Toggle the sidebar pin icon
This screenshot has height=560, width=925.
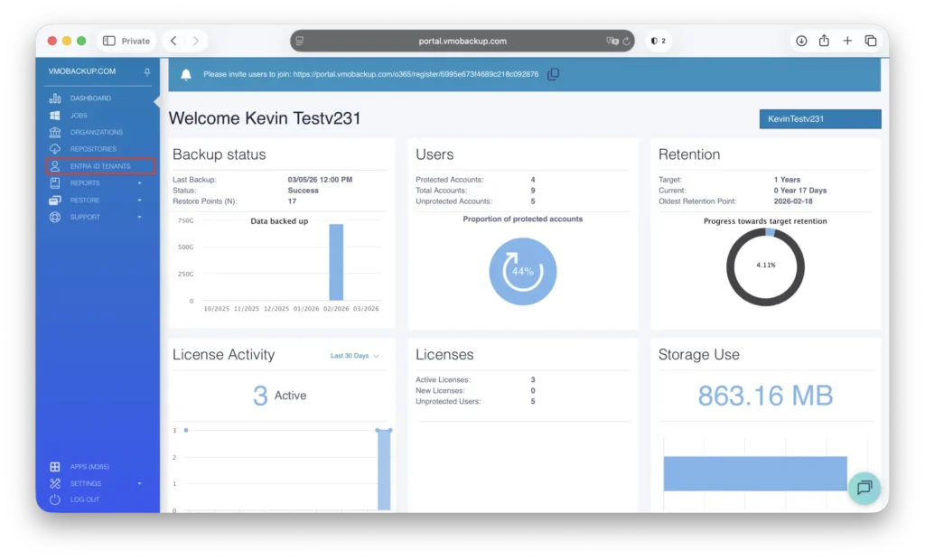pos(147,71)
